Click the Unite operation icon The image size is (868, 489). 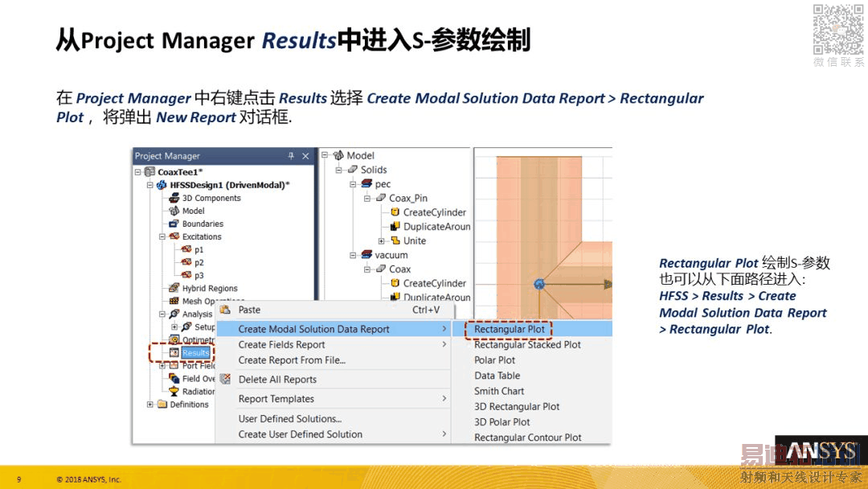pos(395,240)
